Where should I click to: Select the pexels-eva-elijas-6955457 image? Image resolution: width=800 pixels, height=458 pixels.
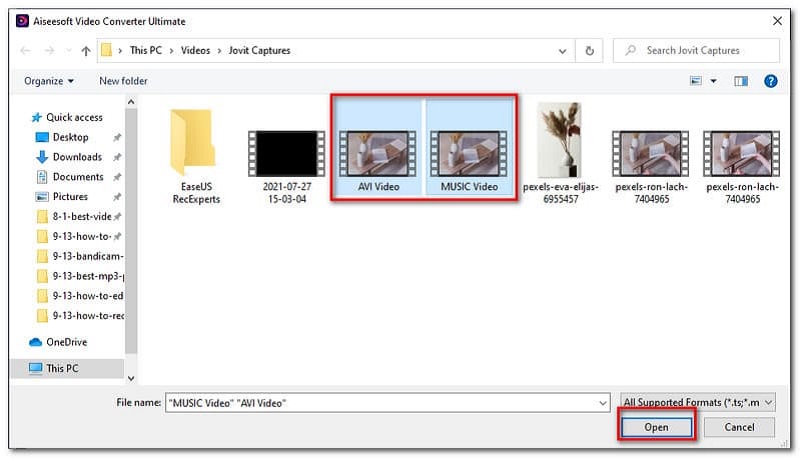pyautogui.click(x=559, y=149)
